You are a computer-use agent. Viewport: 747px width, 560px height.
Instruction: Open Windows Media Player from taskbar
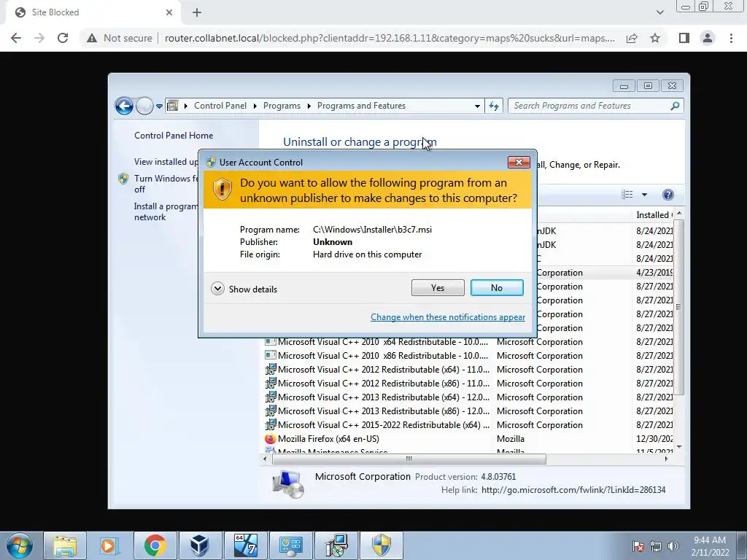[x=109, y=545]
